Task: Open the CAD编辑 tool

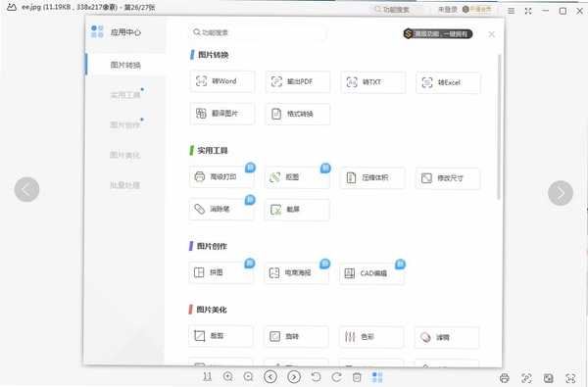Action: [372, 273]
